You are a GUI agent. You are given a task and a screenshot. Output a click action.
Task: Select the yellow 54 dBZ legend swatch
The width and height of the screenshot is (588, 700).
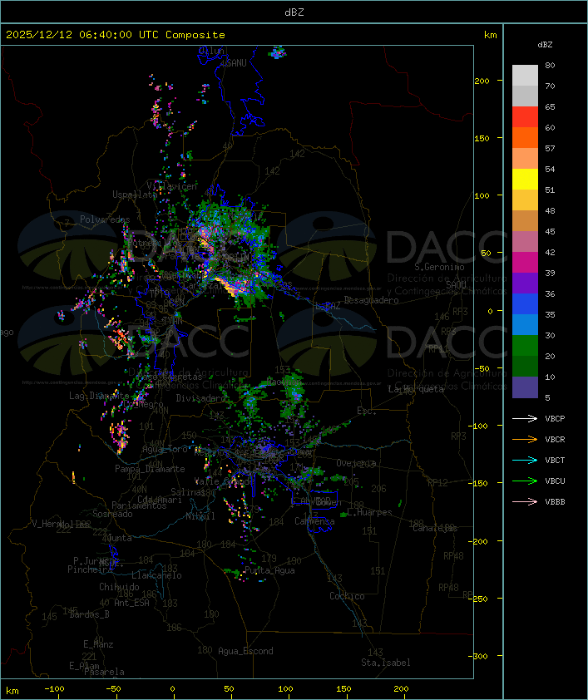tap(525, 179)
